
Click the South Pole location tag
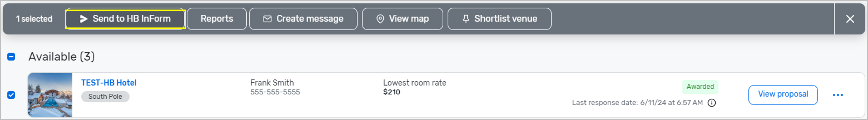[x=105, y=97]
